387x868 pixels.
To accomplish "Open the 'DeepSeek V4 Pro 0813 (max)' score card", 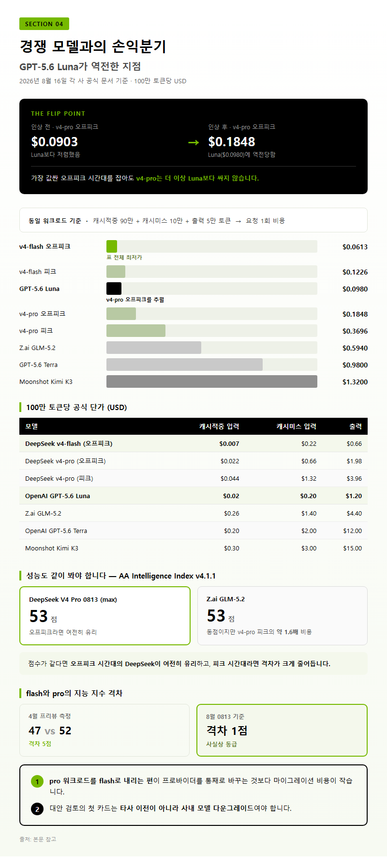I will click(105, 616).
